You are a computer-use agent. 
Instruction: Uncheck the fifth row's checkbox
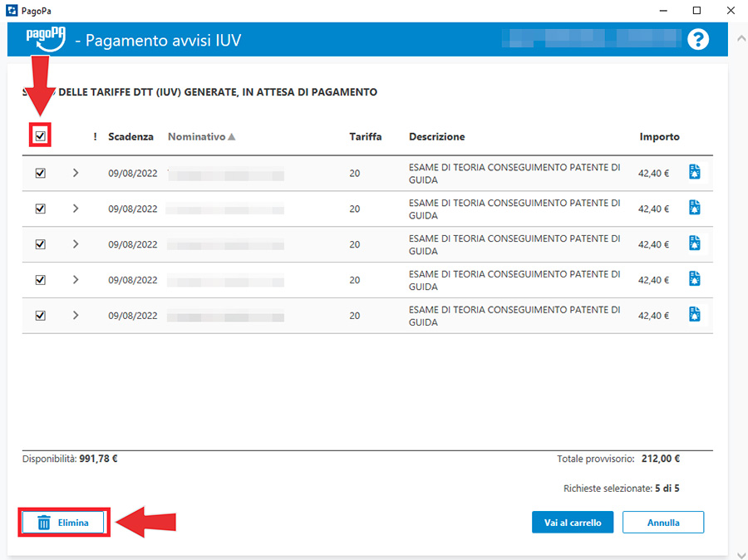[40, 316]
